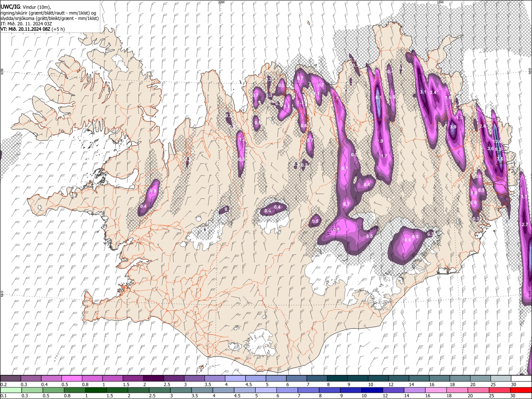Select the grey-purple 0.2 snow legend swatch
The height and width of the screenshot is (399, 532).
[10, 378]
